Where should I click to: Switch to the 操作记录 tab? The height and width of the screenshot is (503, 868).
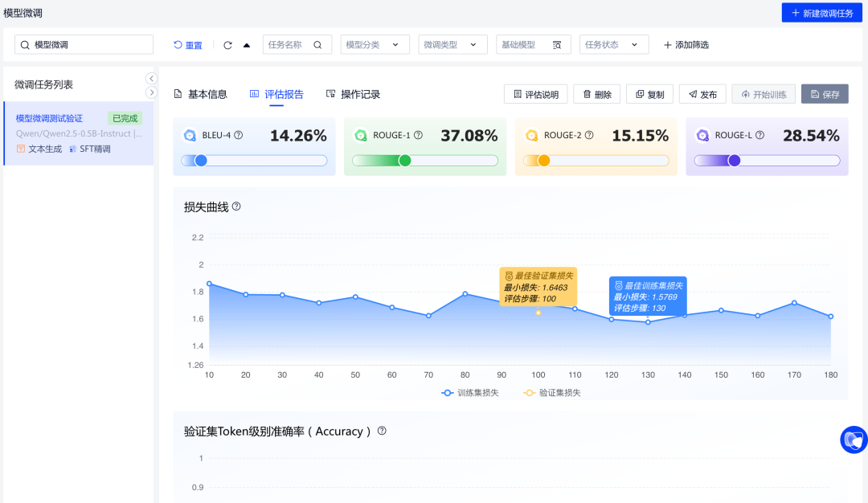[x=353, y=94]
